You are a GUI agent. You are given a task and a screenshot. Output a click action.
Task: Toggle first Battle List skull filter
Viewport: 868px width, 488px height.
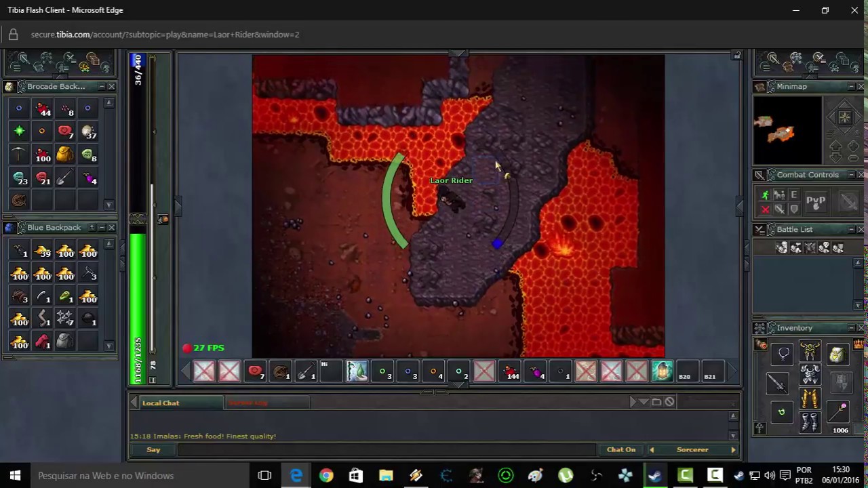(x=782, y=248)
